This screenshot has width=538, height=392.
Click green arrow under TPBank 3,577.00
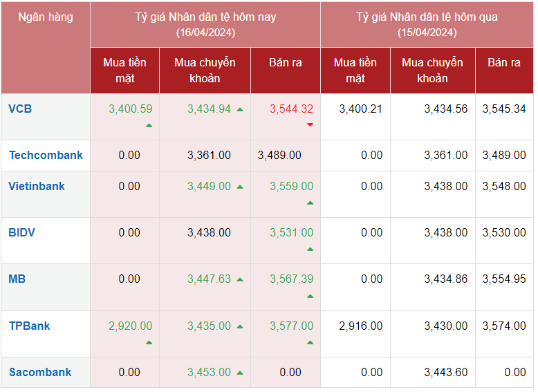pyautogui.click(x=310, y=342)
